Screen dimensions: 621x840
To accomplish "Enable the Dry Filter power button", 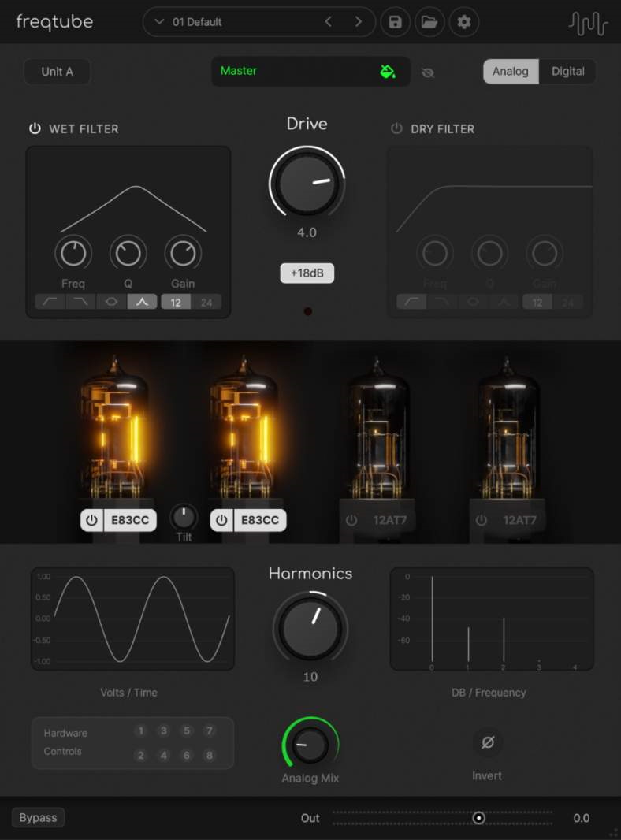I will pyautogui.click(x=396, y=128).
